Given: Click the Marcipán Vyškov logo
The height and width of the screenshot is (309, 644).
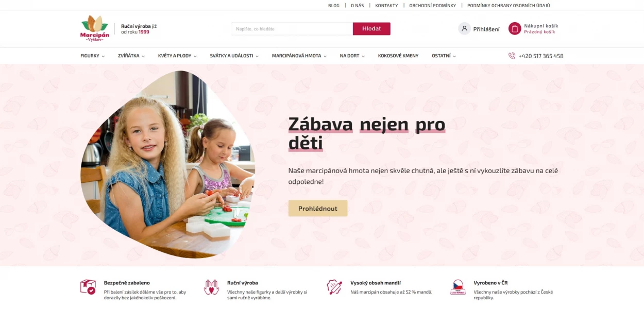Looking at the screenshot, I should tap(95, 28).
